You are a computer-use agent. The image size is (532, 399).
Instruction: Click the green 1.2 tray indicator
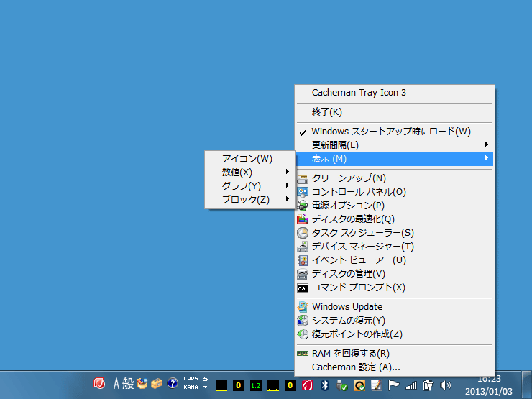click(x=255, y=385)
